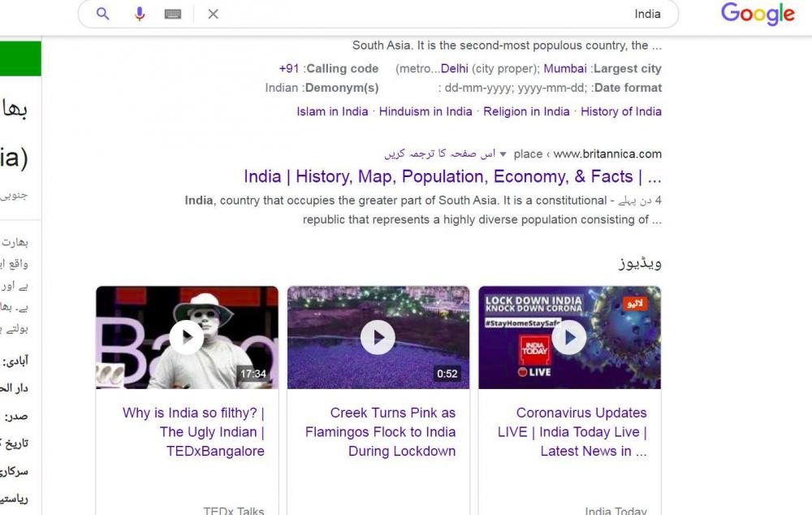This screenshot has height=515, width=812.
Task: Click the Google logo
Action: (x=758, y=14)
